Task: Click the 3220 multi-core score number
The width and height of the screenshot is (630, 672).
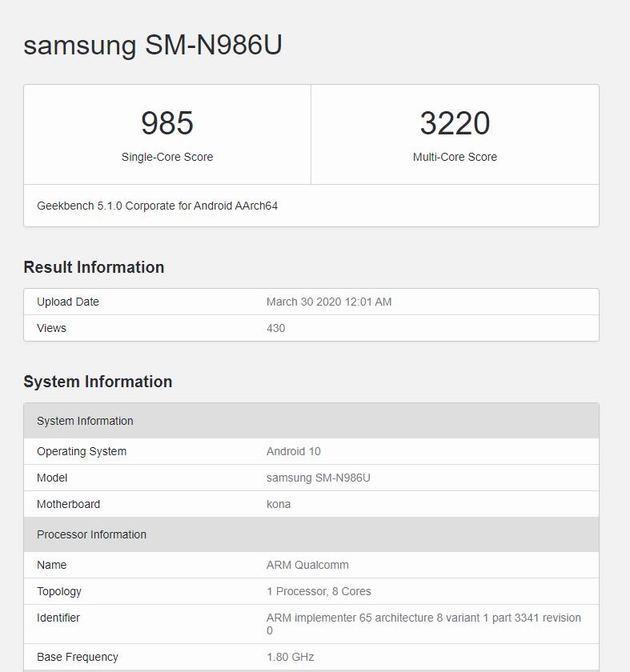Action: 455,123
